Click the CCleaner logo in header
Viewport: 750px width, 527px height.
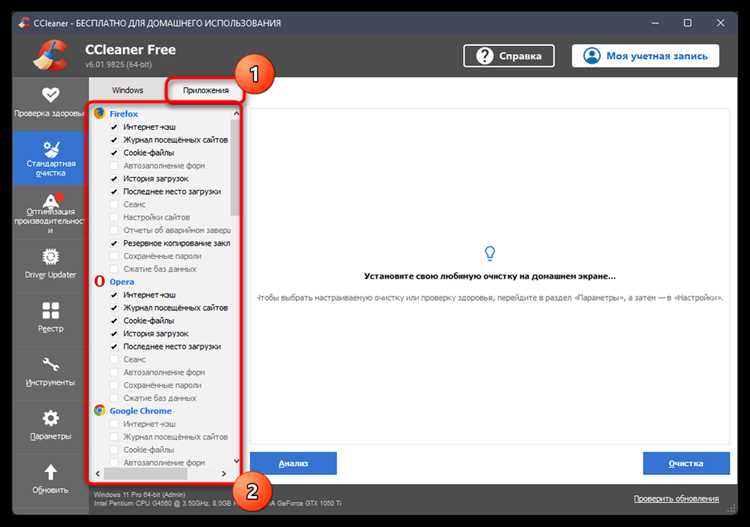[x=50, y=55]
